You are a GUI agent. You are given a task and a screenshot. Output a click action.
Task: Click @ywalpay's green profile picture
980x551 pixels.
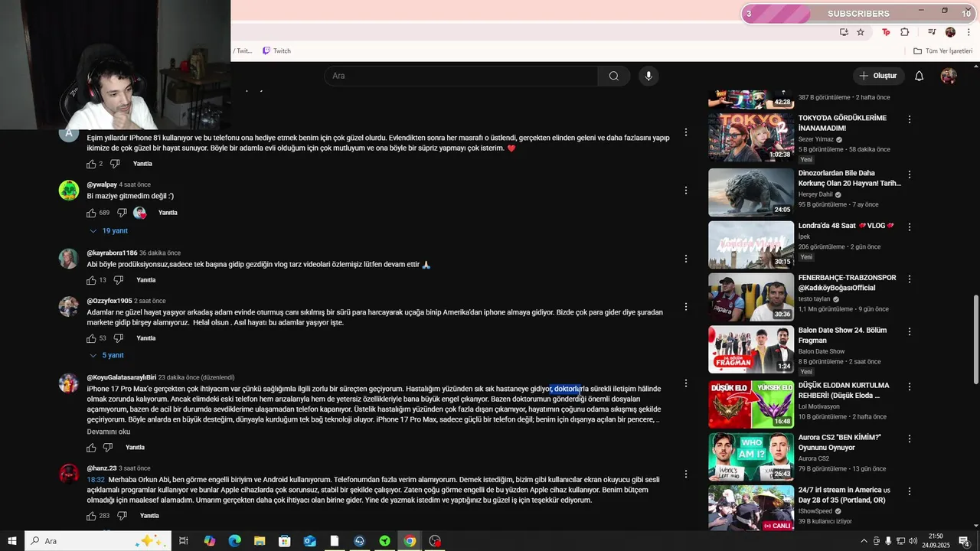(x=69, y=190)
